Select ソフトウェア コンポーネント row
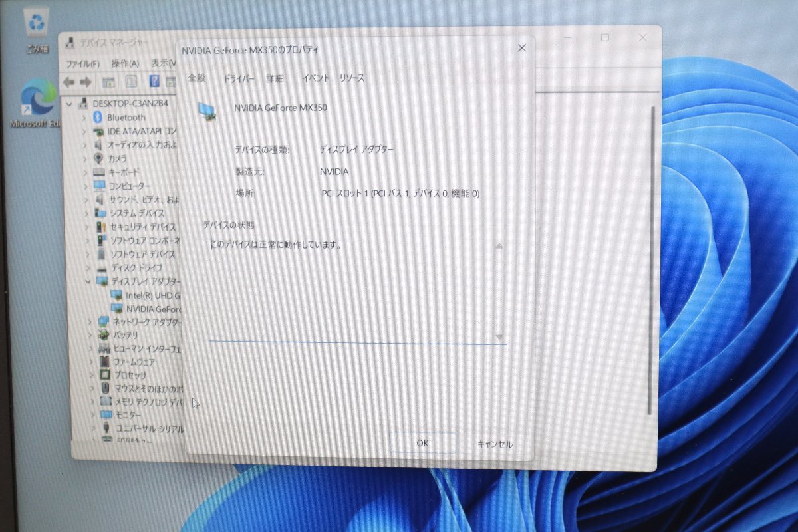 pyautogui.click(x=138, y=240)
